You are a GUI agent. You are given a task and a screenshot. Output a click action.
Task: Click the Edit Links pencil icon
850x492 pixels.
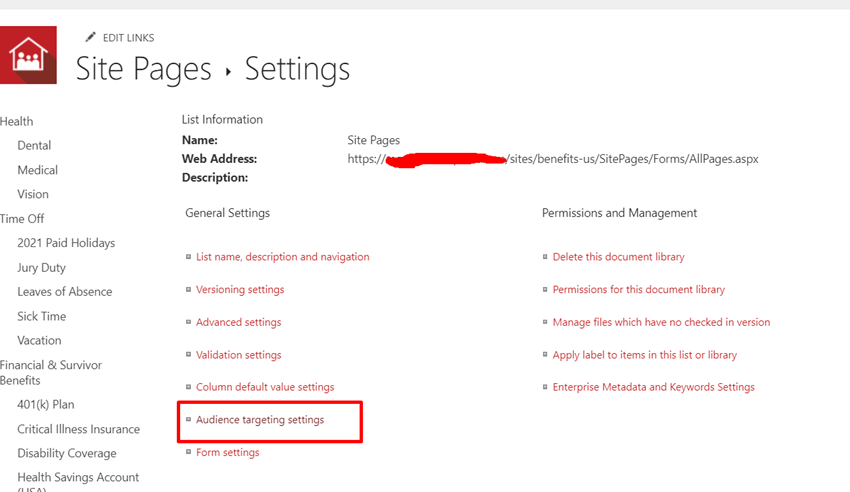(91, 38)
